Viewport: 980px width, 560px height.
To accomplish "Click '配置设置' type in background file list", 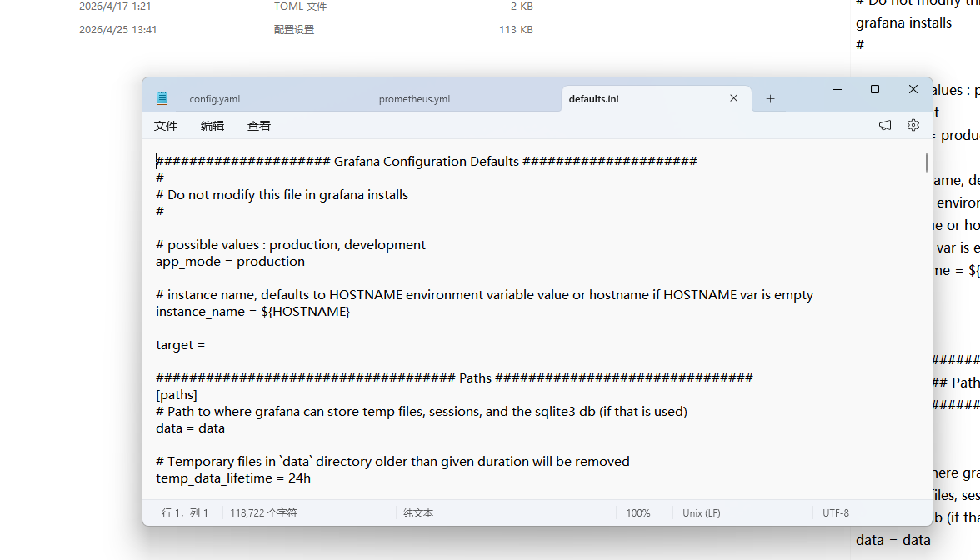I will pos(293,29).
